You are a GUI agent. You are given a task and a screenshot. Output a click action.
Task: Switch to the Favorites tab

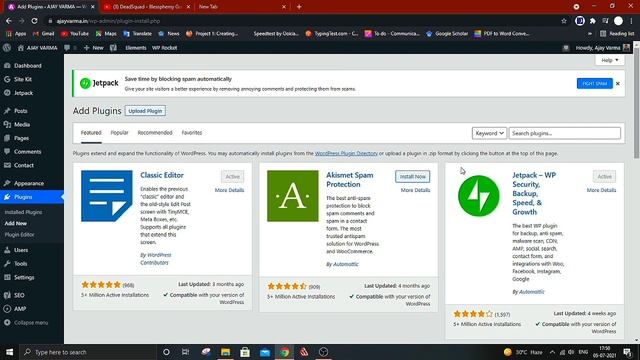[x=192, y=133]
